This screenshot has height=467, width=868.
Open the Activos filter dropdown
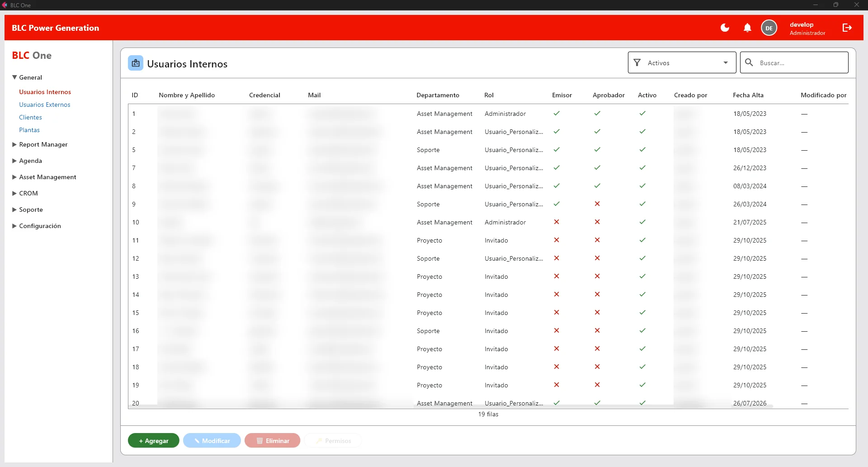(682, 62)
